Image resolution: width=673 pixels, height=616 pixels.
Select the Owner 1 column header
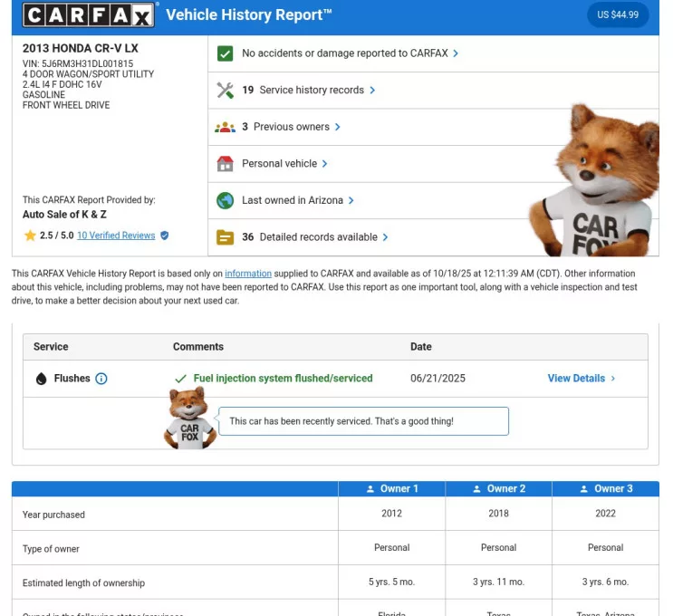pos(392,489)
